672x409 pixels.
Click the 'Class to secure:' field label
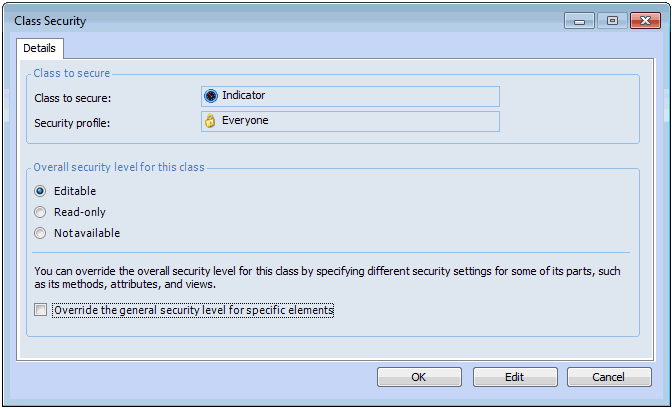tap(72, 97)
